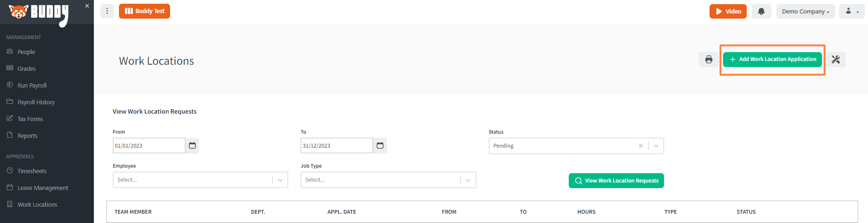The width and height of the screenshot is (868, 223).
Task: Click the People group icon
Action: (x=10, y=51)
